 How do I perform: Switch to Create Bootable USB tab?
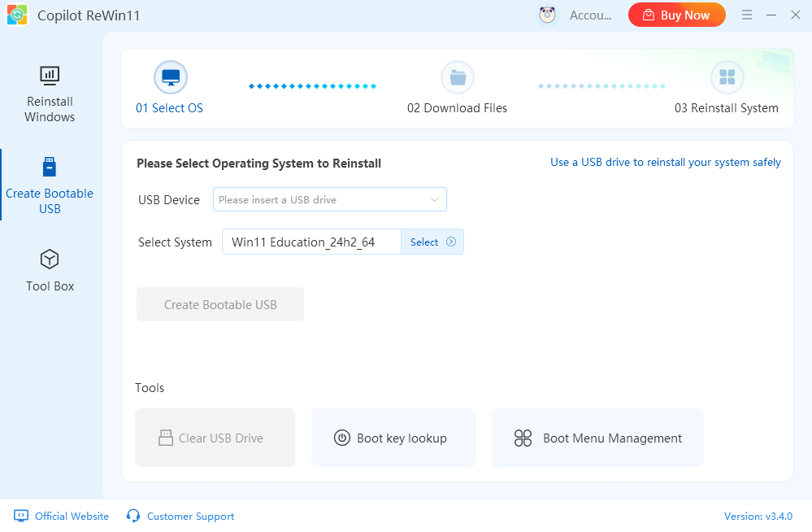(x=50, y=185)
